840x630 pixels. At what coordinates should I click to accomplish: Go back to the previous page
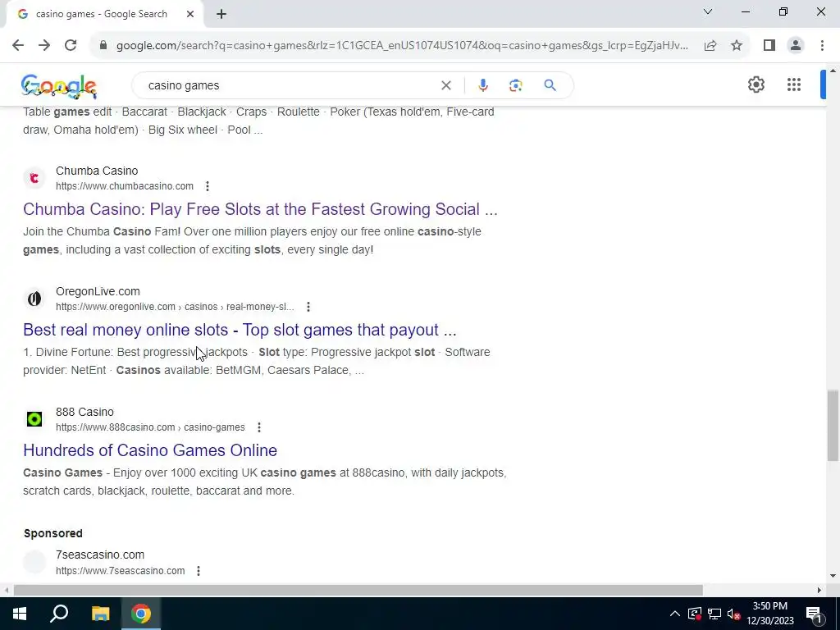coord(18,46)
